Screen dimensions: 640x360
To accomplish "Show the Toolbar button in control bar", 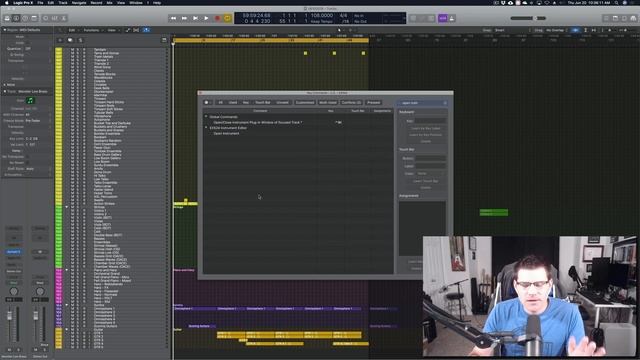I will click(x=34, y=18).
